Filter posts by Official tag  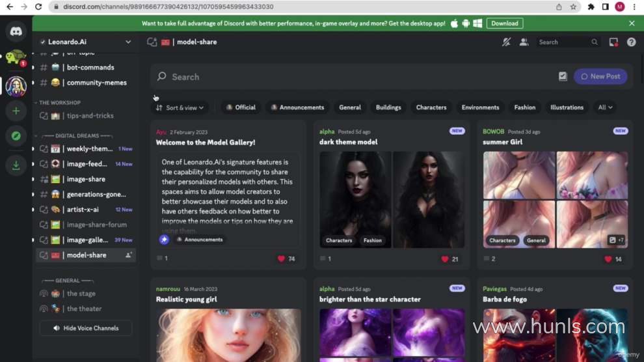tap(241, 107)
